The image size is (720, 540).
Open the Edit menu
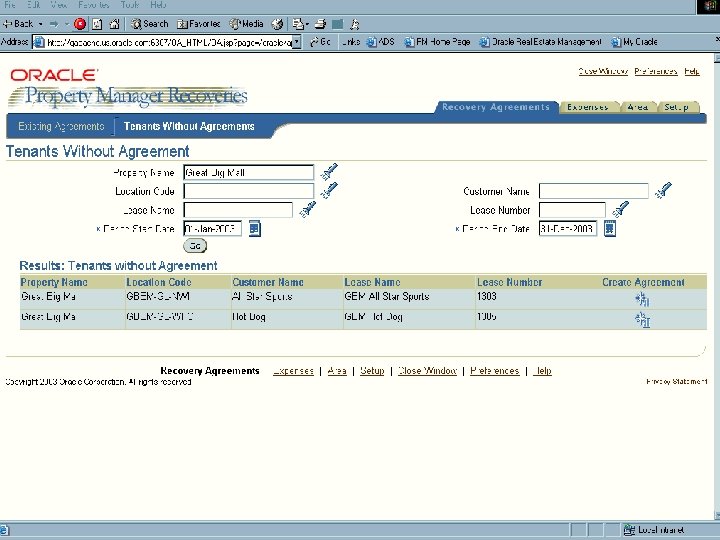pos(34,5)
